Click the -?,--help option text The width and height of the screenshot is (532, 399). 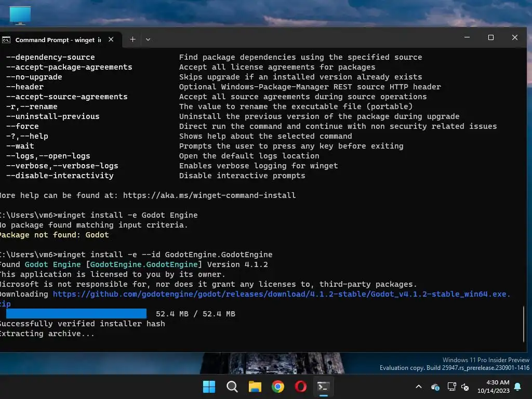[27, 136]
